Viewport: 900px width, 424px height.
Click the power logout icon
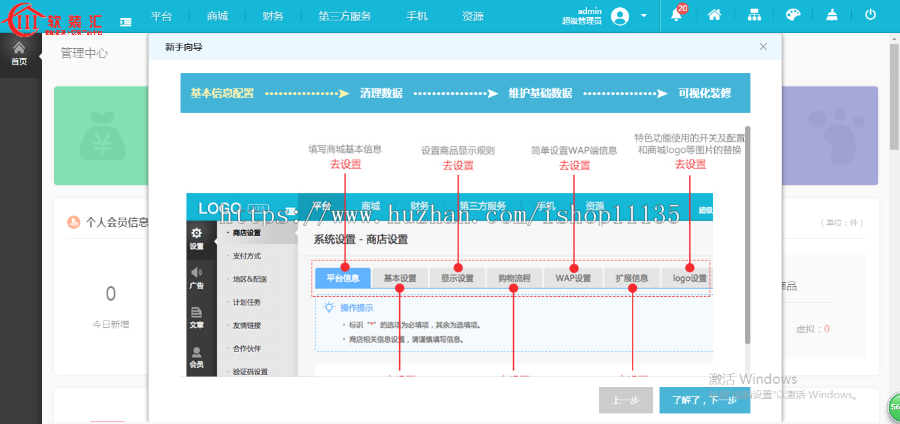tap(870, 16)
